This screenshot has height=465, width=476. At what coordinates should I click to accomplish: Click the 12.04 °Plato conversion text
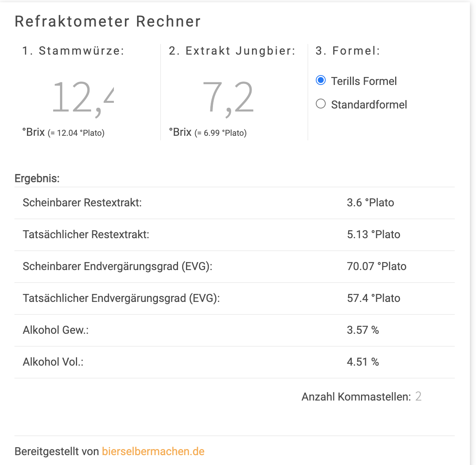pos(76,133)
